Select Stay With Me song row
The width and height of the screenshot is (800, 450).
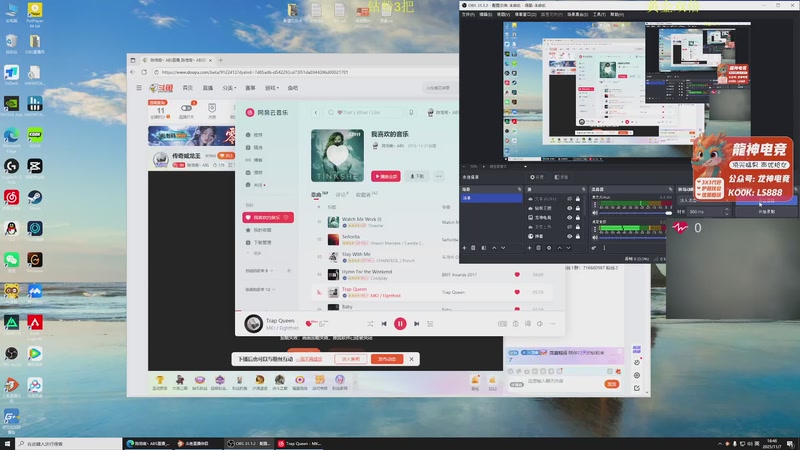coord(433,257)
